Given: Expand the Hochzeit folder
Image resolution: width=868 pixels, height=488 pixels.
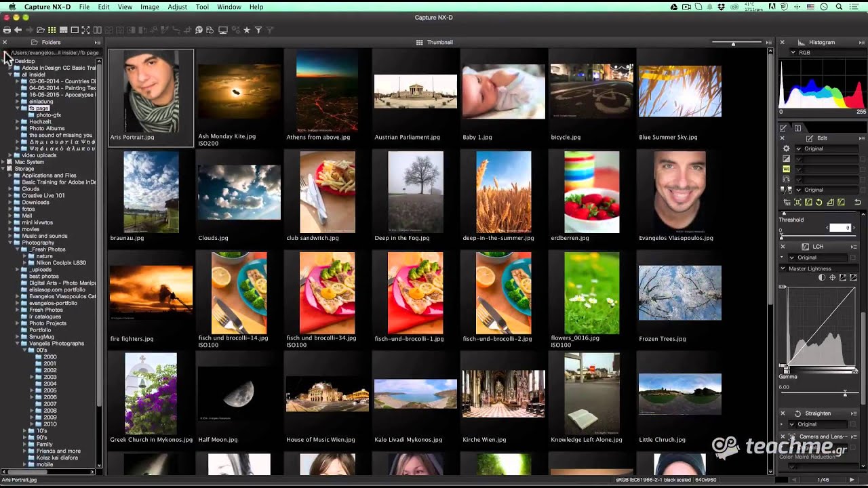Looking at the screenshot, I should coord(18,121).
